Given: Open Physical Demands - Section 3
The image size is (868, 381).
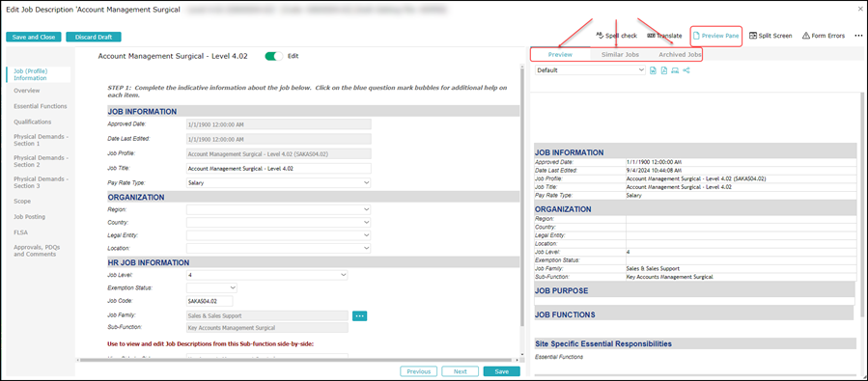Looking at the screenshot, I should click(41, 183).
